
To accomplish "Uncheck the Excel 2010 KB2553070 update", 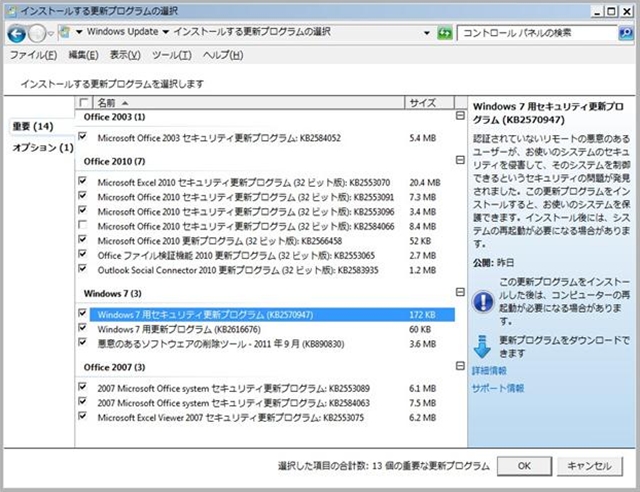I will coord(82,180).
